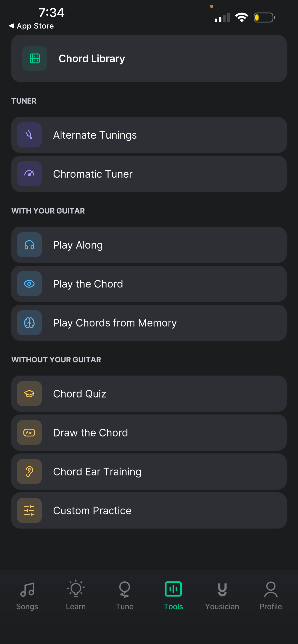Open Play Chords from Memory

click(149, 323)
